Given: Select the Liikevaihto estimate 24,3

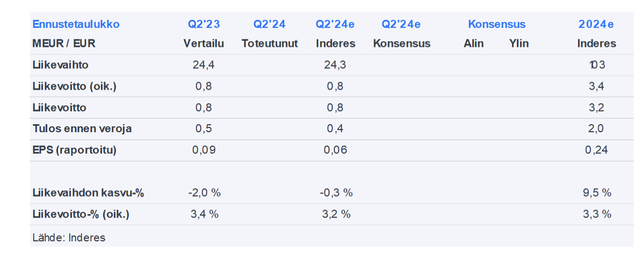Looking at the screenshot, I should [335, 65].
